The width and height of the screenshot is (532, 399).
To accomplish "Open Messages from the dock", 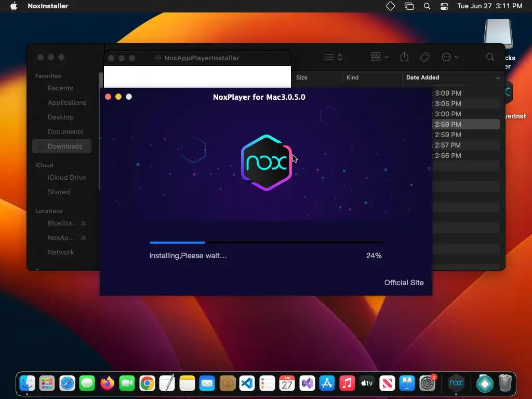I will [x=87, y=383].
